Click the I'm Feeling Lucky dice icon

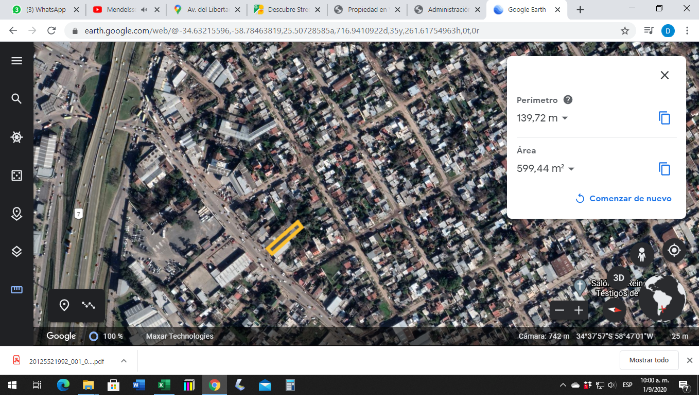(16, 175)
